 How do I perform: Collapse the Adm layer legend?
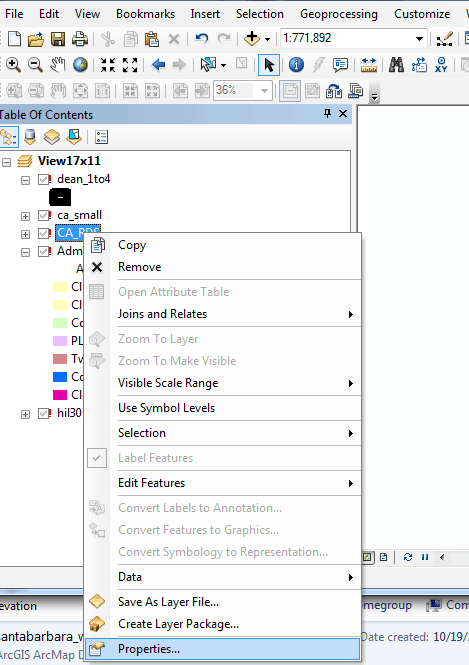point(25,252)
